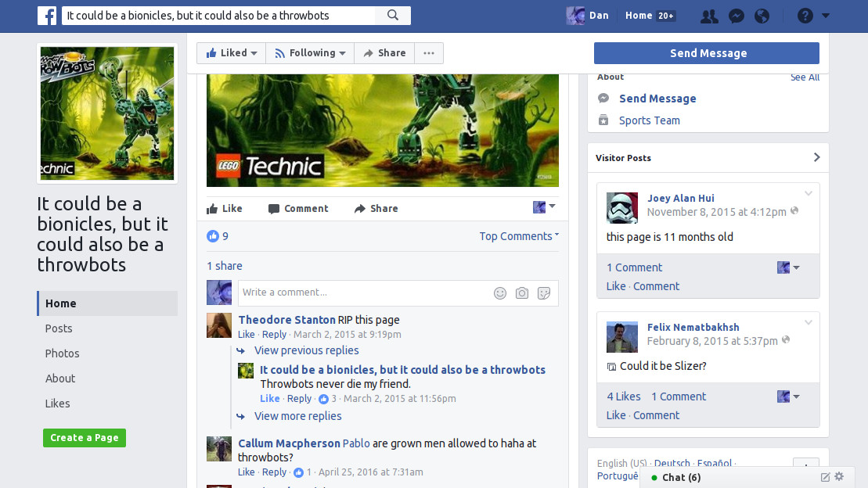
Task: Go to Dan's profile name link
Action: point(599,16)
